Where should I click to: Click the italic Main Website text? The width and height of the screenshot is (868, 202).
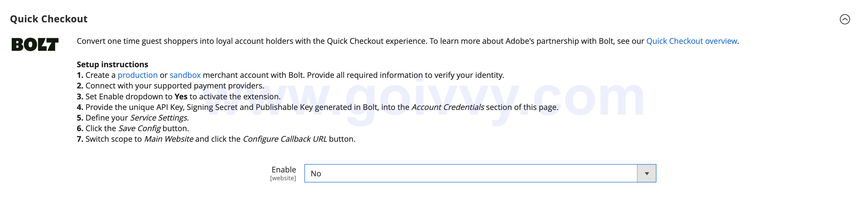click(169, 139)
